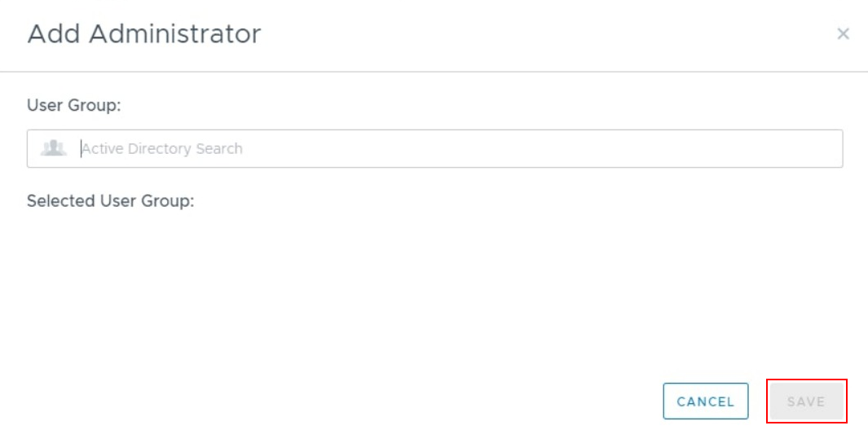Image resolution: width=868 pixels, height=430 pixels.
Task: Choose CANCEL at the dialog's bottom
Action: click(x=705, y=401)
